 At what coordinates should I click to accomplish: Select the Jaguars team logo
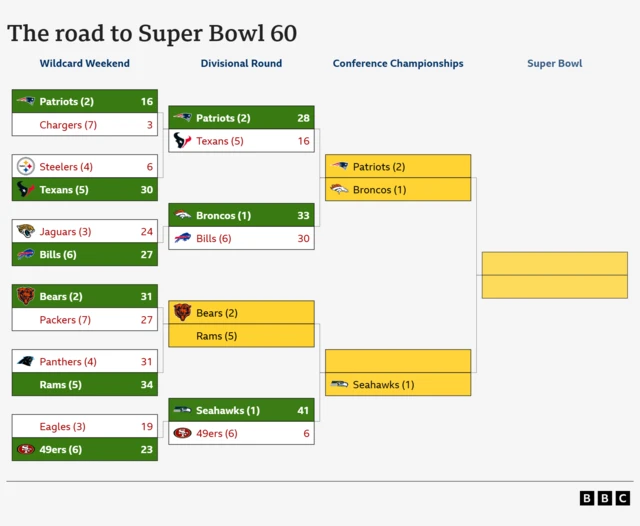[x=26, y=231]
